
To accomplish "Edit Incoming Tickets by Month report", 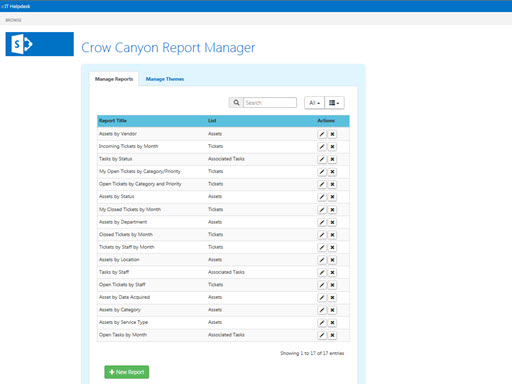I will pyautogui.click(x=322, y=147).
